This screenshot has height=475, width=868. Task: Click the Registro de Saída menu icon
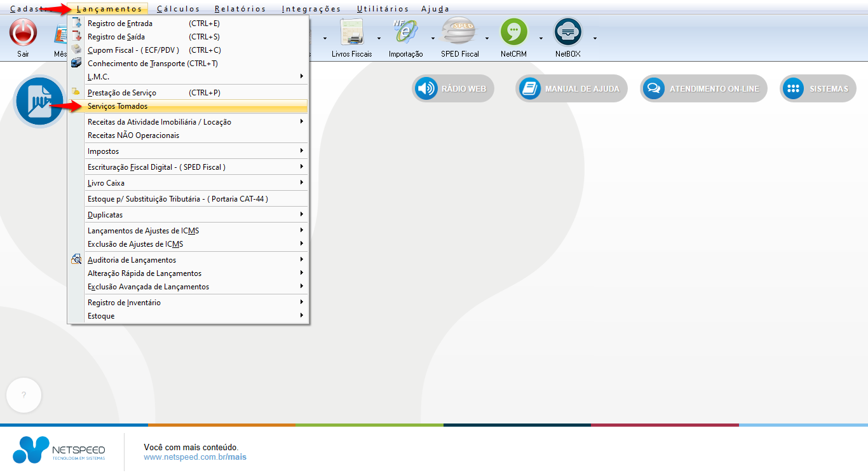click(x=77, y=36)
